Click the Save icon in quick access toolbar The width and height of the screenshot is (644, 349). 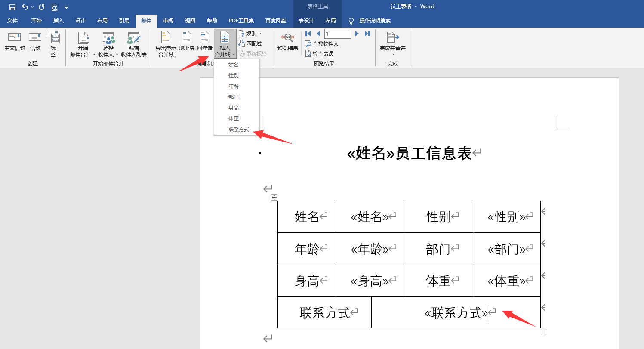tap(12, 7)
